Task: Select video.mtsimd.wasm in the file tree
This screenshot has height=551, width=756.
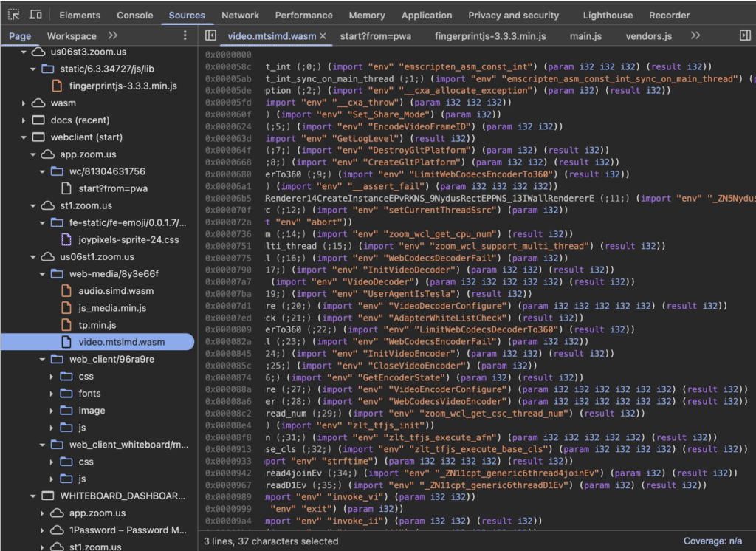Action: (98, 342)
